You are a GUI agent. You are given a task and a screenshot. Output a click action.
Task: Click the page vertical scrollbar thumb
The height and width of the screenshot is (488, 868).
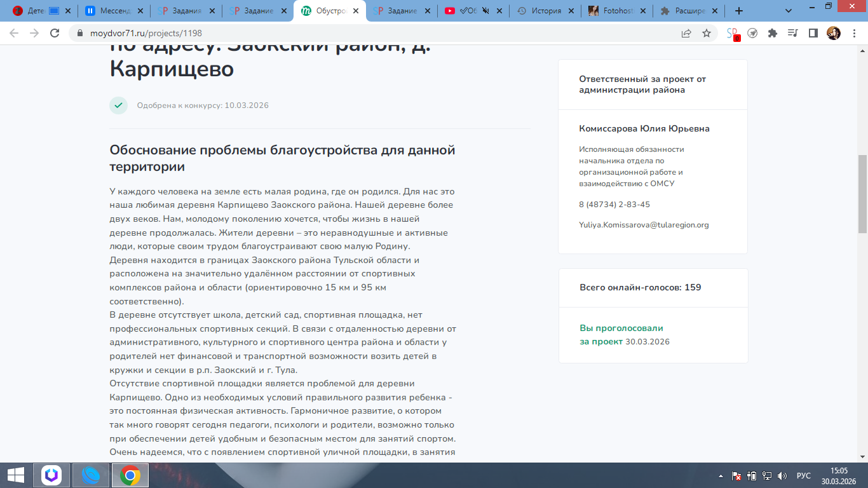pyautogui.click(x=862, y=194)
